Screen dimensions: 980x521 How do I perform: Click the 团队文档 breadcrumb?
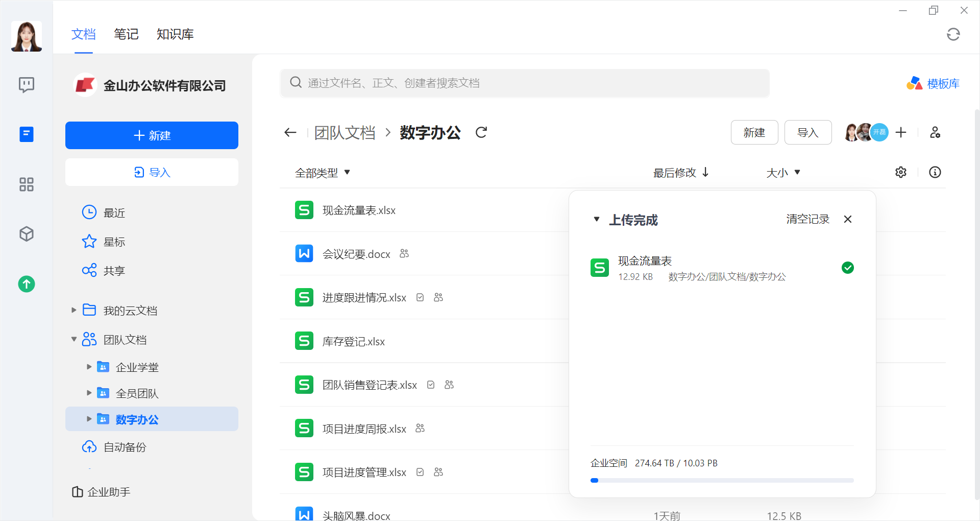[x=345, y=133]
